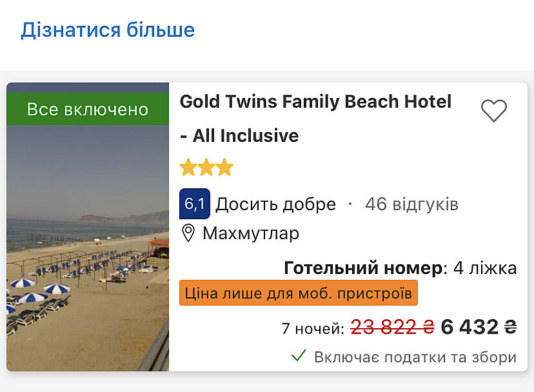
Task: Click the 'Все включено' green badge
Action: point(88,110)
